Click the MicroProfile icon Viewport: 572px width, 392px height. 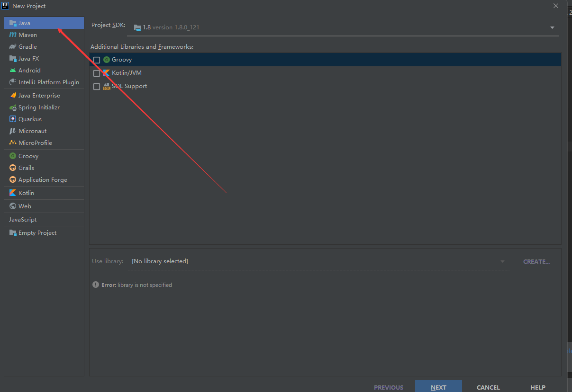(13, 143)
